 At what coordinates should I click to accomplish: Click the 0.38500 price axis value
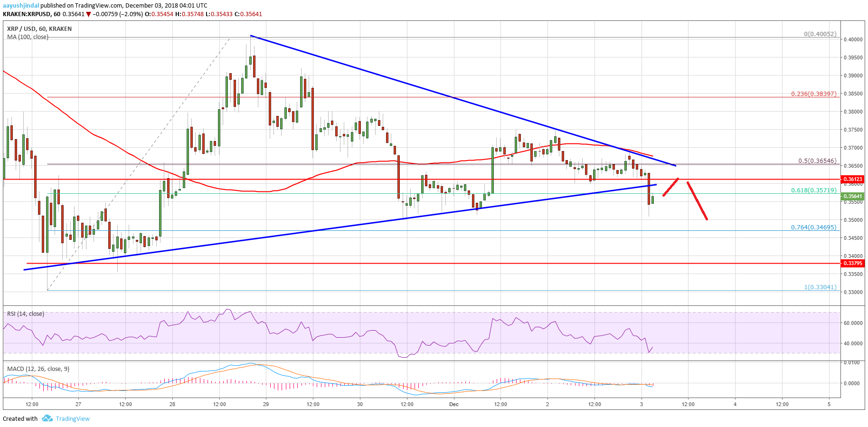coord(852,94)
